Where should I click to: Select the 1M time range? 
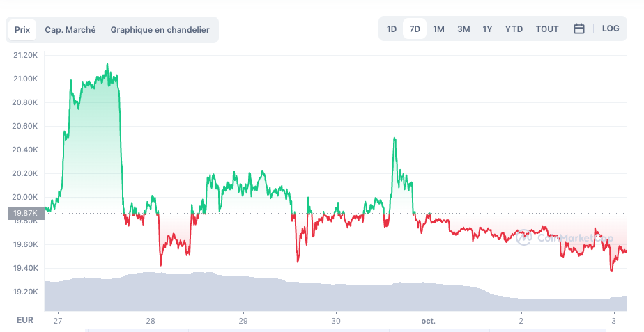(x=438, y=29)
